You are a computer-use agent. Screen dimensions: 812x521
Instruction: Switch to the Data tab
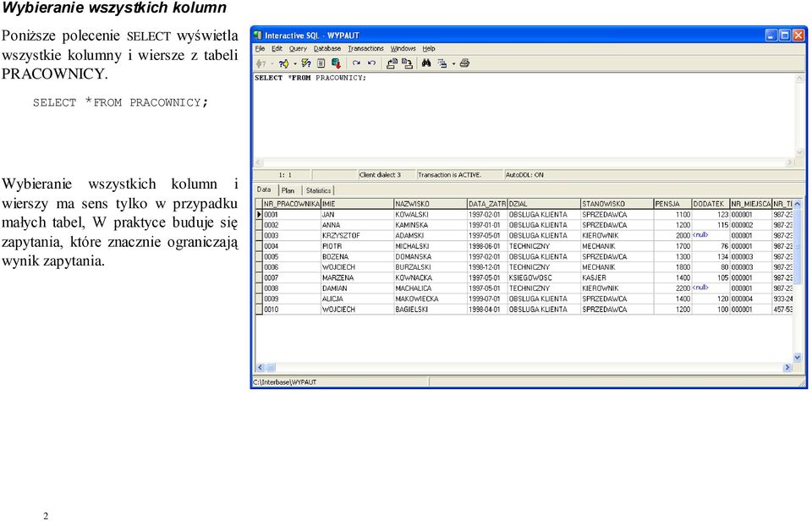[264, 189]
